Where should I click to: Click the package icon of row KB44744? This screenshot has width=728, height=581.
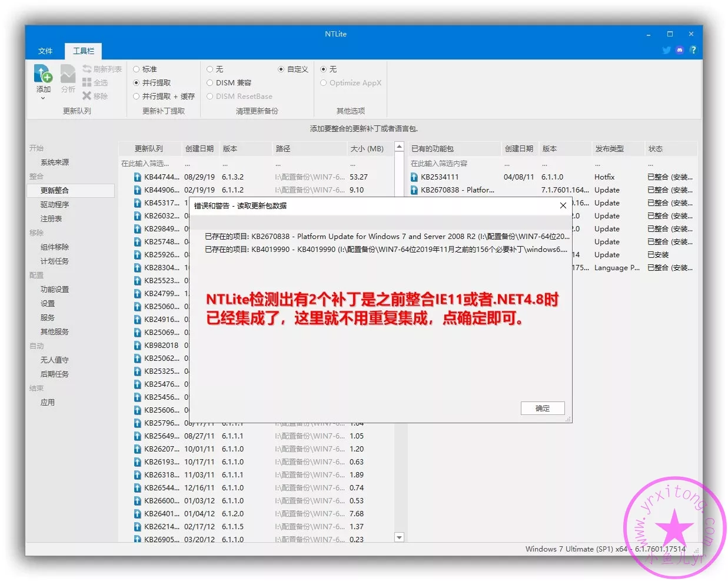pos(137,177)
